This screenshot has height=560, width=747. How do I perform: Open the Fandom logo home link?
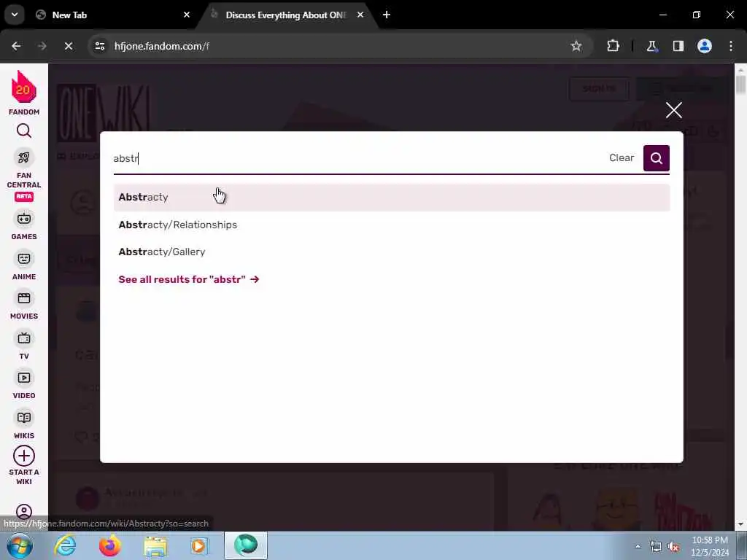(x=24, y=93)
